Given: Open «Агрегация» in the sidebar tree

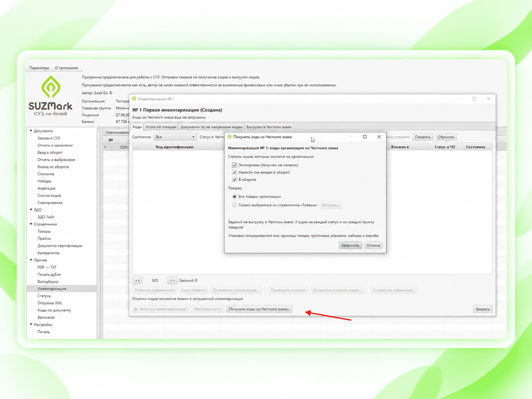Looking at the screenshot, I should (46, 188).
